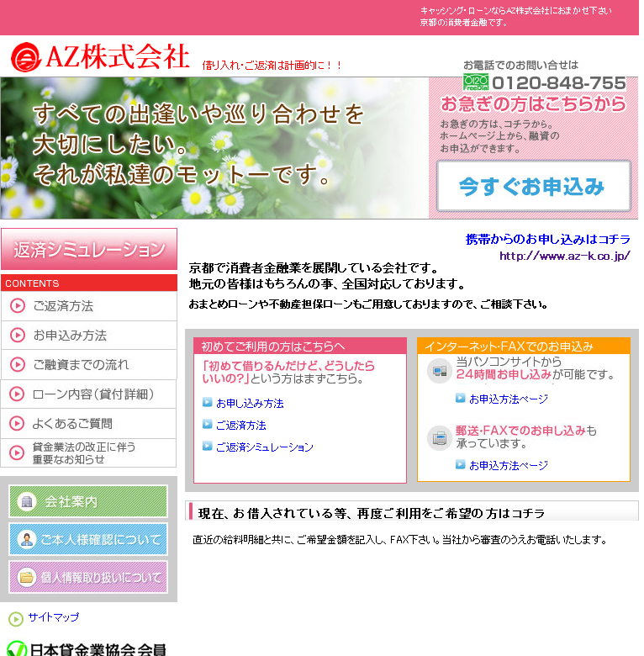
Task: Click the 借り入れ・ご返済は計画的に slogan text
Action: (272, 66)
